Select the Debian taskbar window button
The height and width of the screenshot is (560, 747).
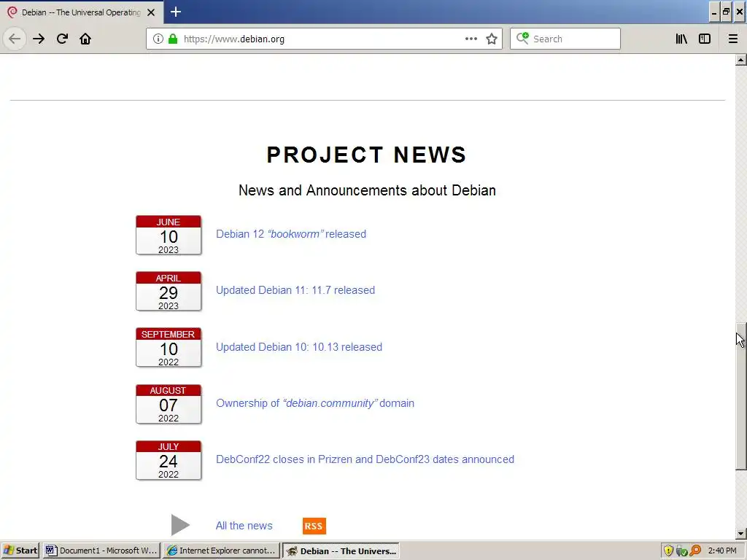coord(341,551)
